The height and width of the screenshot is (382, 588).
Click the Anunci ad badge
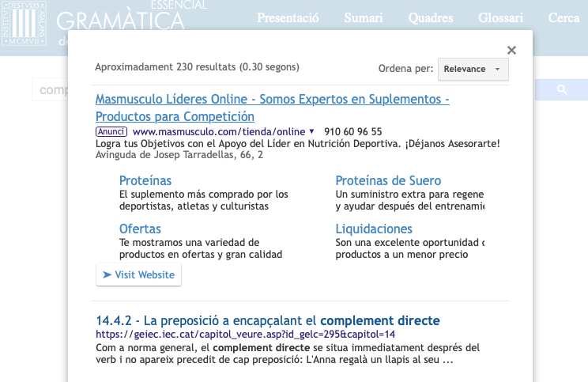111,132
